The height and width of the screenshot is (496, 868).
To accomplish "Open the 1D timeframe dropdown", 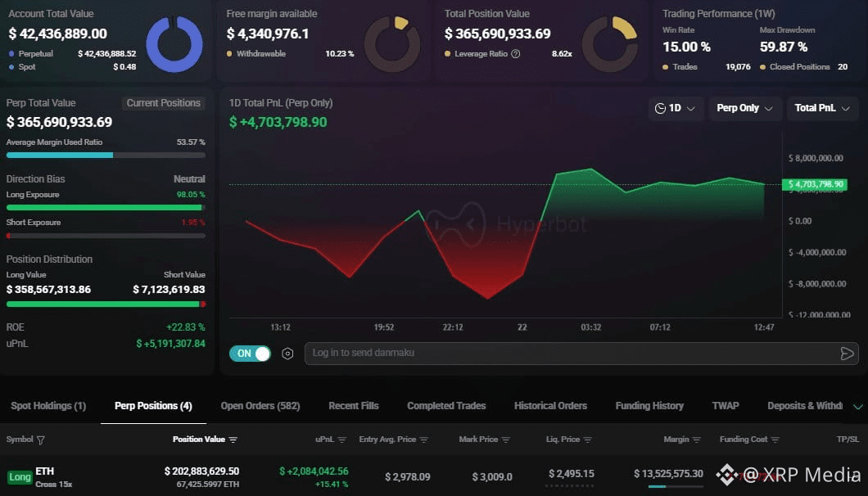I will [676, 109].
